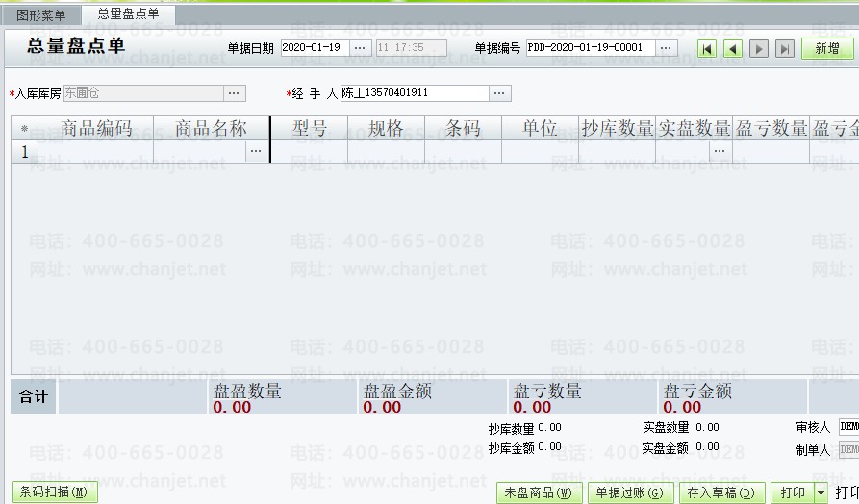Open the 实盘数量 lookup in row 1
This screenshot has height=504, width=859.
(720, 151)
